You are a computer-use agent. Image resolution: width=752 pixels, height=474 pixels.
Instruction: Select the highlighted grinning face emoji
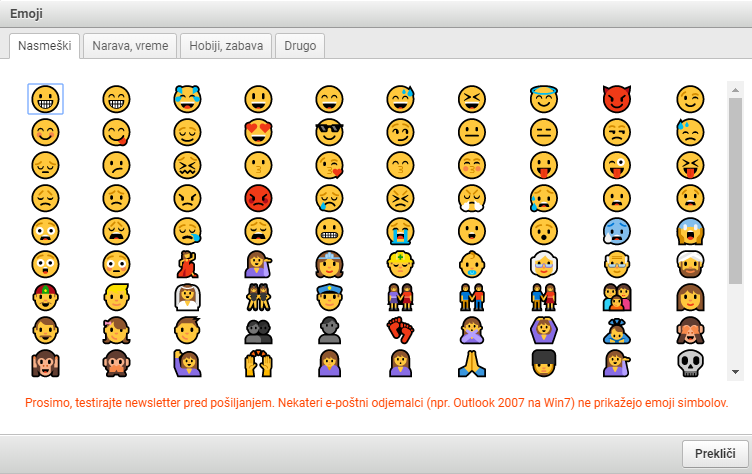(45, 98)
